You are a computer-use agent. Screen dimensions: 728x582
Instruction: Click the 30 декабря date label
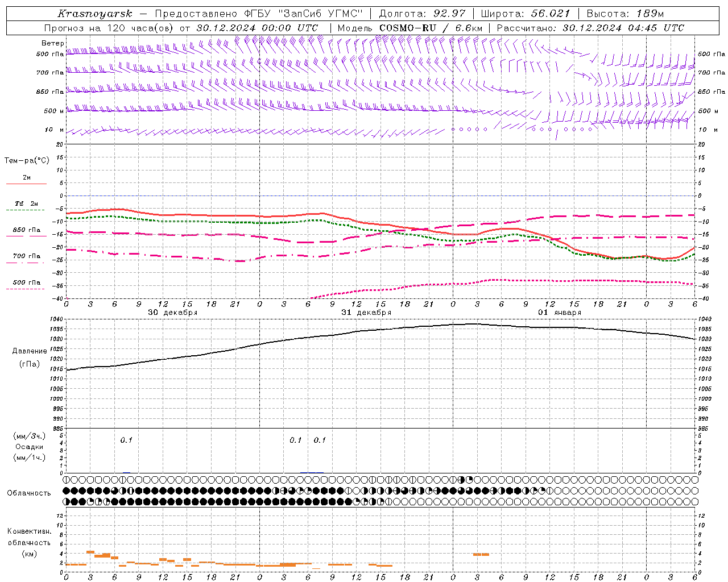(173, 313)
